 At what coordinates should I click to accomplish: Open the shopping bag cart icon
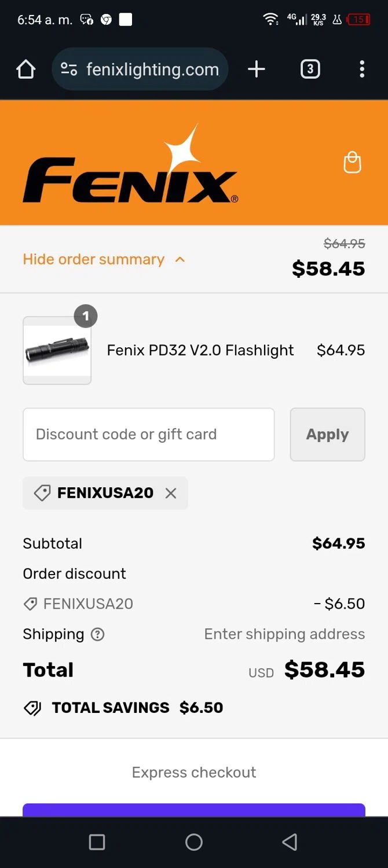pyautogui.click(x=352, y=163)
